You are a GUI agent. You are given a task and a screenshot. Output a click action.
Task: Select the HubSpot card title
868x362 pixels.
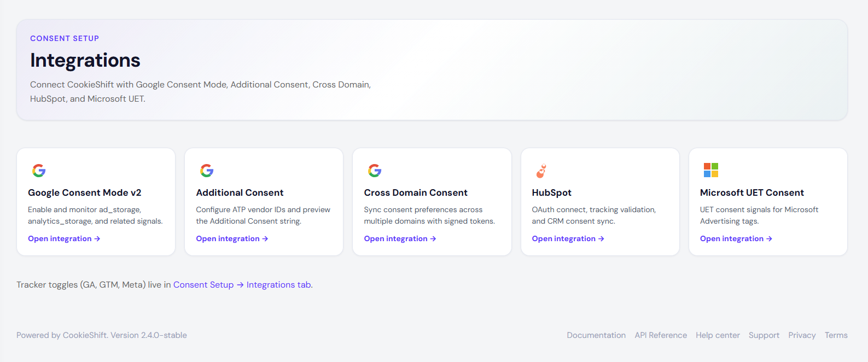point(552,192)
